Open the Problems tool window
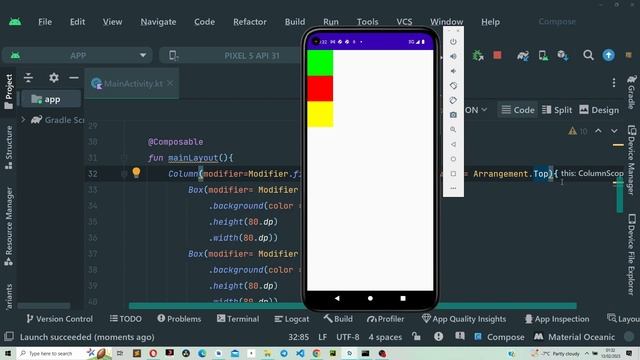The height and width of the screenshot is (360, 640). (179, 319)
